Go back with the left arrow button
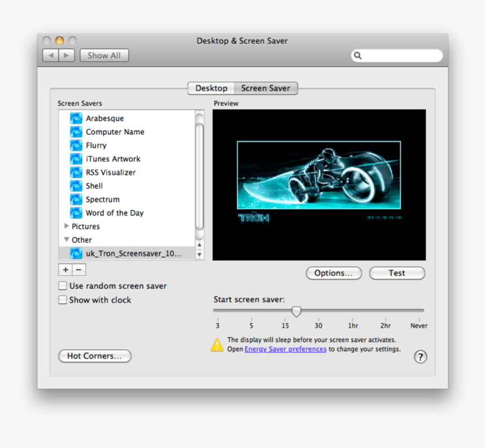 coord(50,55)
